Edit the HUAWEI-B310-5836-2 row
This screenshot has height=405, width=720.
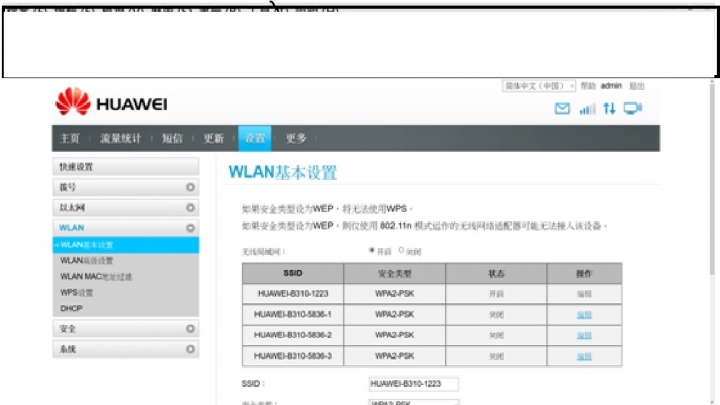click(x=584, y=335)
